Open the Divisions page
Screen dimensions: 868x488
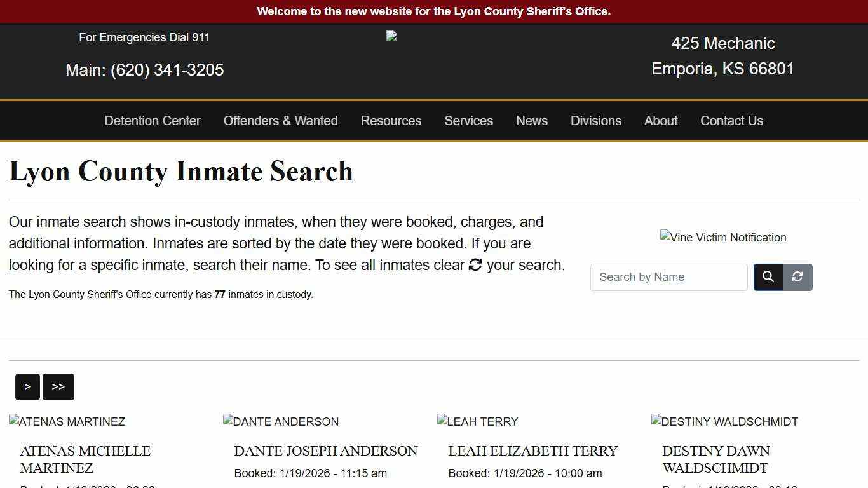click(595, 121)
